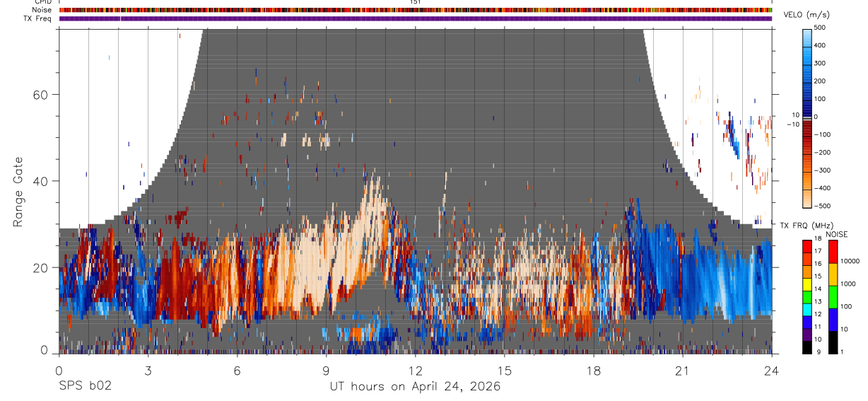Pick the blue 10–100 swatch in NOISE legend
Viewport: 868px width, 401px height.
pyautogui.click(x=833, y=320)
